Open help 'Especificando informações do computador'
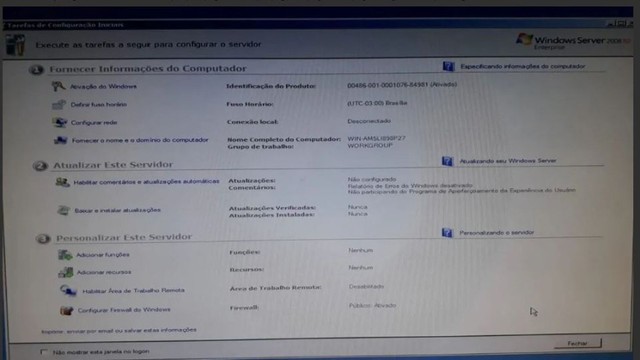Screen dimensions: 640x360 click(522, 66)
